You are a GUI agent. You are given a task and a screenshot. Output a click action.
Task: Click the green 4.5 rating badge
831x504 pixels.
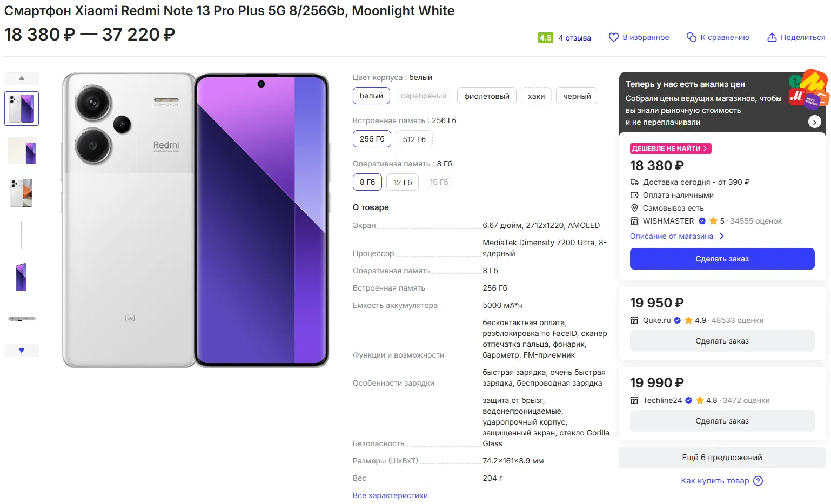tap(545, 38)
